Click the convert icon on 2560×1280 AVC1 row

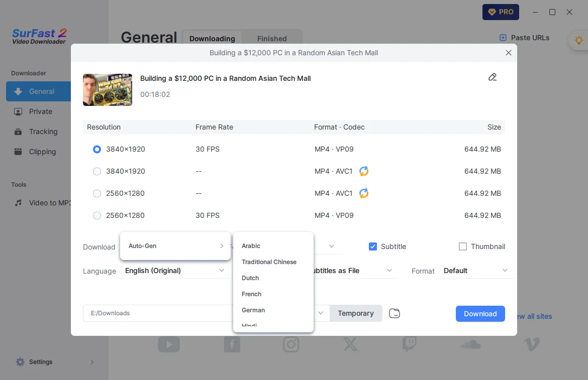click(x=364, y=193)
